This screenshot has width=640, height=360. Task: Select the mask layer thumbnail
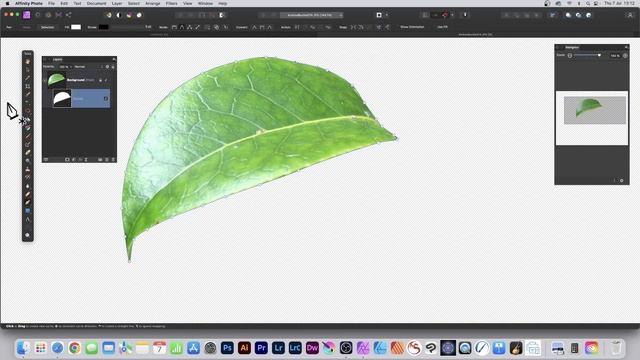click(62, 98)
